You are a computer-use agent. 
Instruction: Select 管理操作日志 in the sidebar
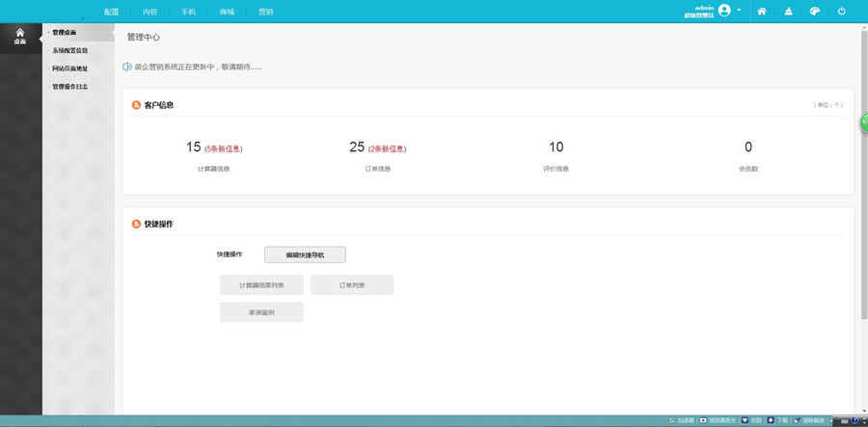coord(70,87)
